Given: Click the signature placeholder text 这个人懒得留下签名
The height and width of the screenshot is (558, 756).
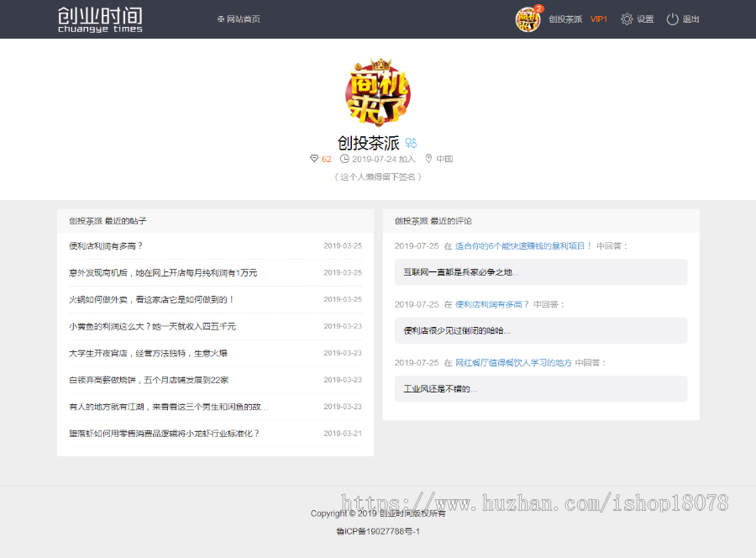Looking at the screenshot, I should coord(378,176).
